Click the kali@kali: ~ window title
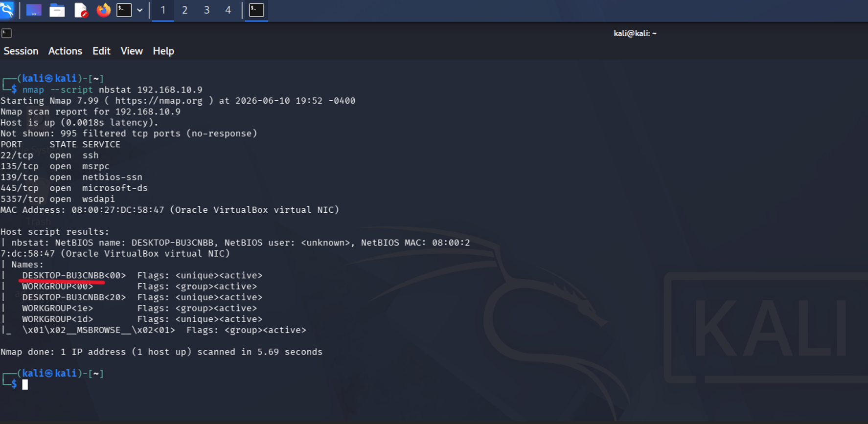The width and height of the screenshot is (868, 424). [x=635, y=33]
